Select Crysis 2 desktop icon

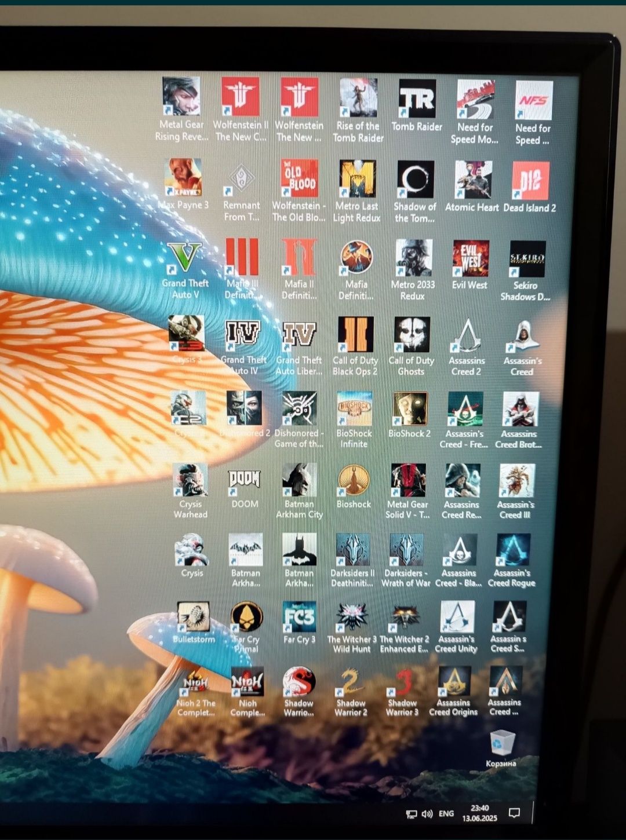pyautogui.click(x=188, y=408)
